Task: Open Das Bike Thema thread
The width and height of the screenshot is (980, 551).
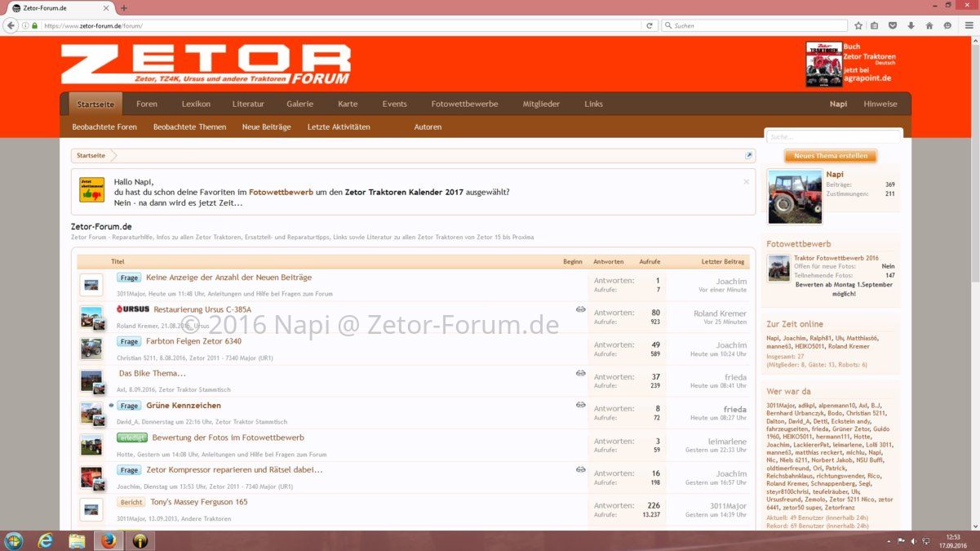Action: (153, 373)
